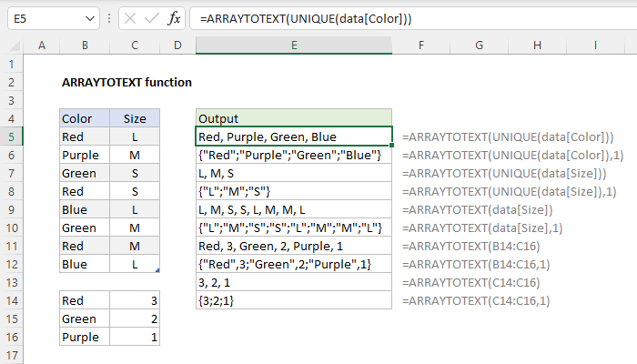Image resolution: width=637 pixels, height=364 pixels.
Task: Click formula text =ARRAYTOTEXT(UNIQUE(data[Size]),1)
Action: pos(509,192)
